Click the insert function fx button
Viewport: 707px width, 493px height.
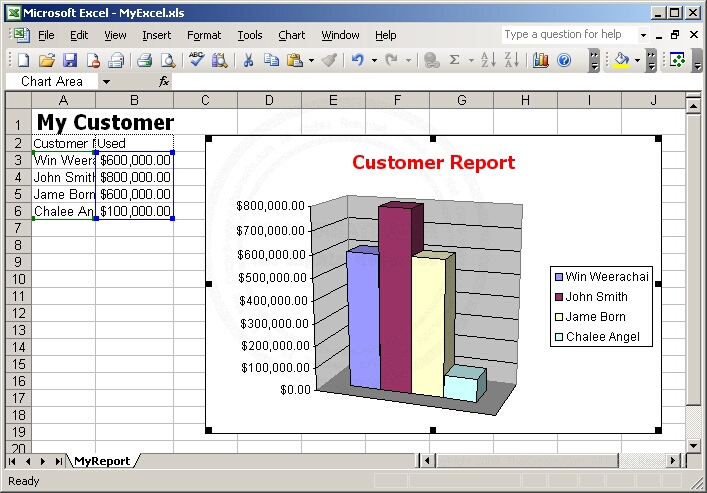[164, 81]
